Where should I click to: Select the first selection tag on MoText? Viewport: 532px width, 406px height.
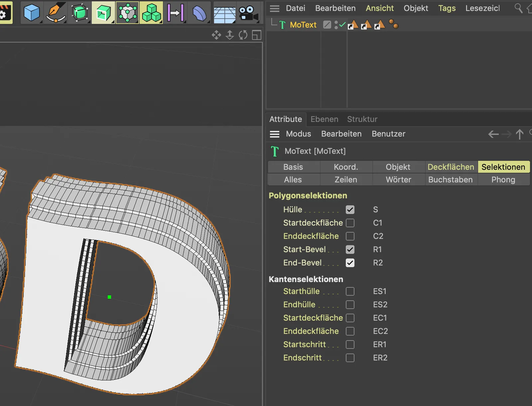pos(353,25)
